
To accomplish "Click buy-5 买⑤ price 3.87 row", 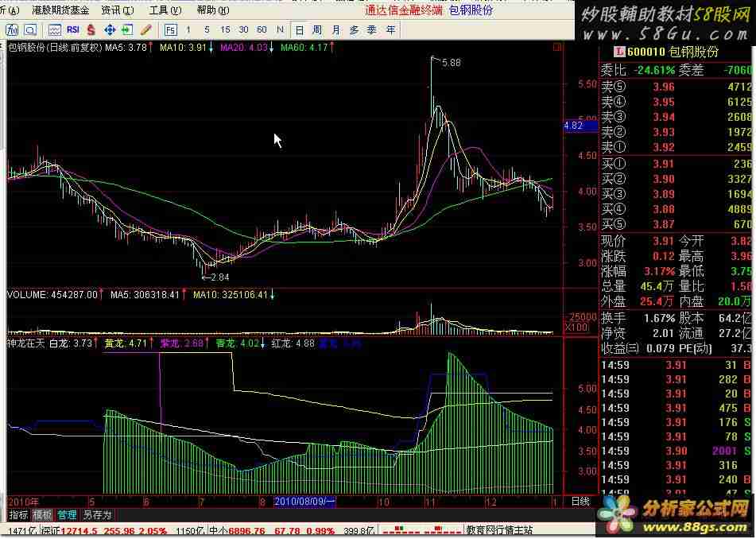I will click(676, 224).
